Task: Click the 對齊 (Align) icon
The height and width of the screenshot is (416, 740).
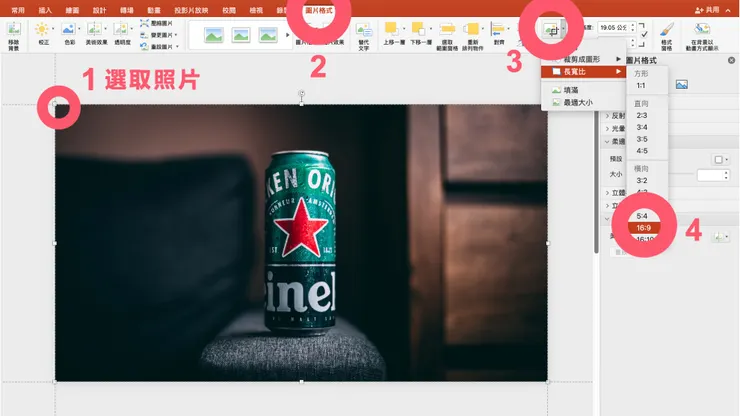Action: [497, 30]
